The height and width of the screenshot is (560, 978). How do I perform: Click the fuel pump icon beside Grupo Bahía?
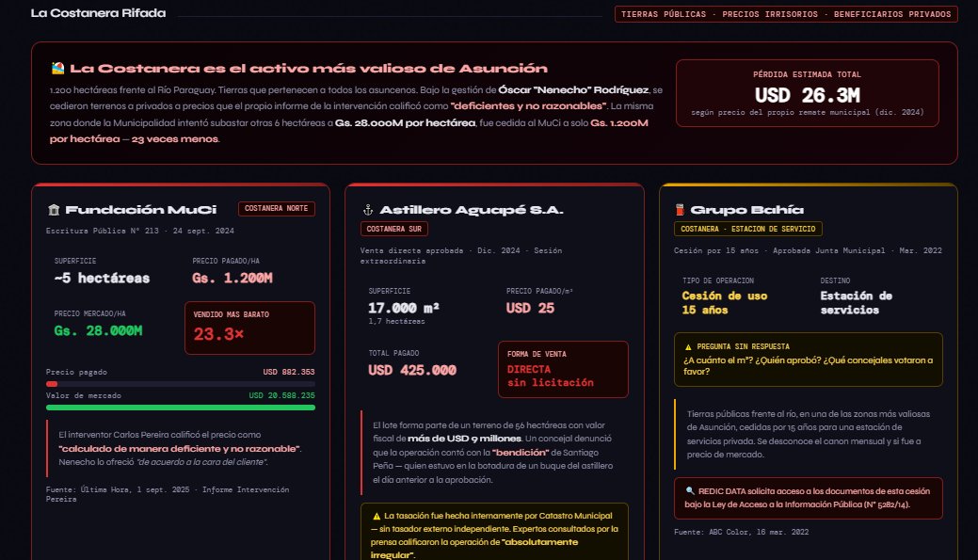pos(680,210)
